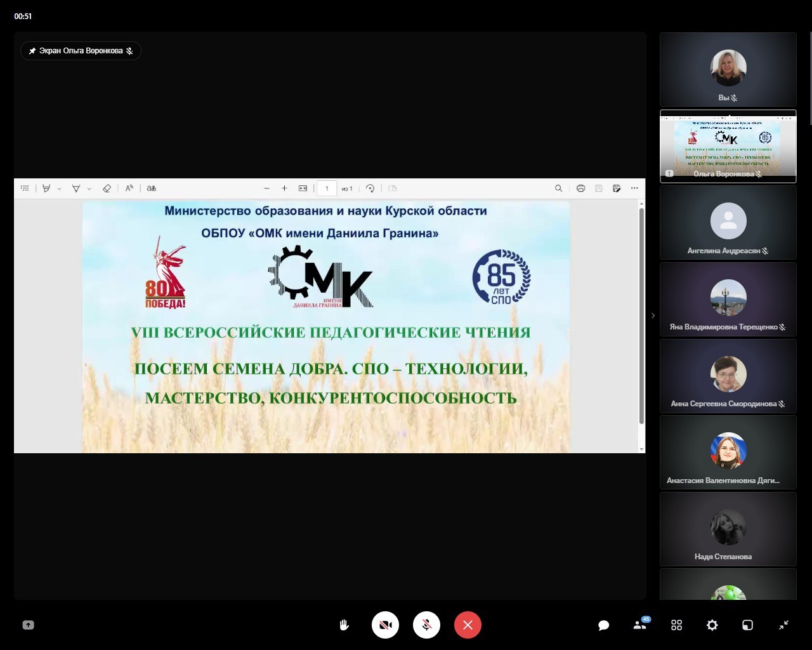Print the shared PDF document
Viewport: 812px width, 650px height.
[x=580, y=189]
